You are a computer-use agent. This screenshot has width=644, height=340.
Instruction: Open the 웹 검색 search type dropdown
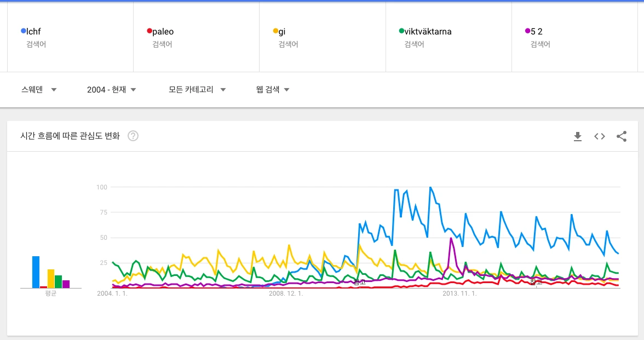(272, 90)
